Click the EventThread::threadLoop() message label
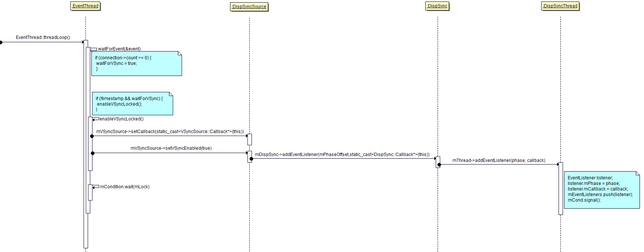644x252 pixels. pyautogui.click(x=43, y=37)
